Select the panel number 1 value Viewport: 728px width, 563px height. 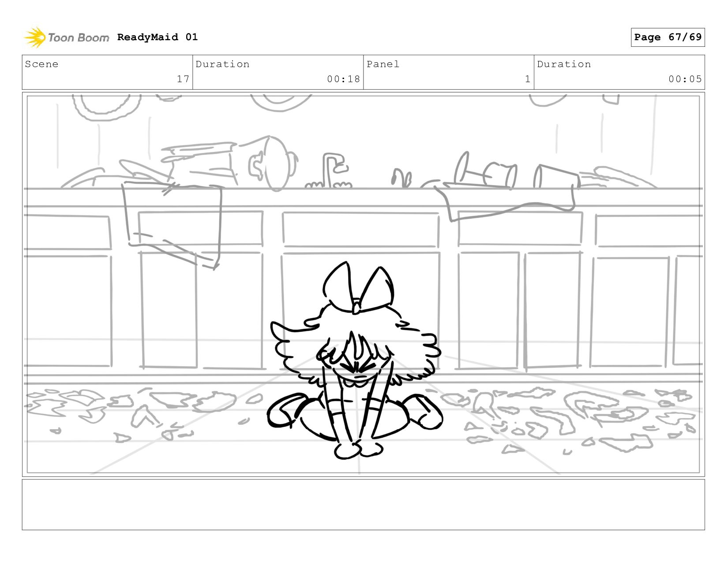[x=527, y=79]
